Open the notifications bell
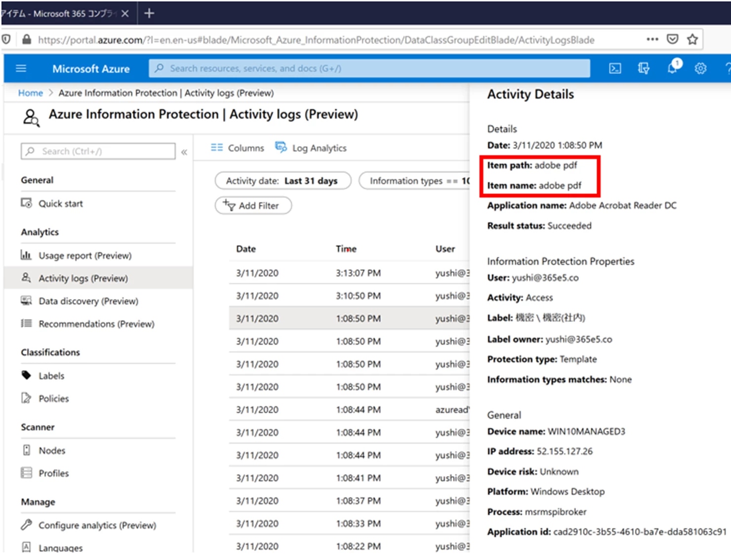 click(673, 67)
